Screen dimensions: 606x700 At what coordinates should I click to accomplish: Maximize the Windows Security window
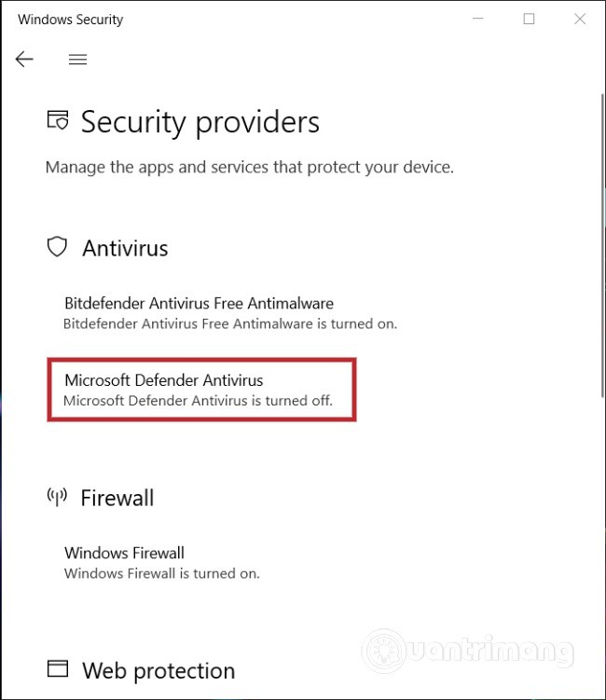click(529, 19)
